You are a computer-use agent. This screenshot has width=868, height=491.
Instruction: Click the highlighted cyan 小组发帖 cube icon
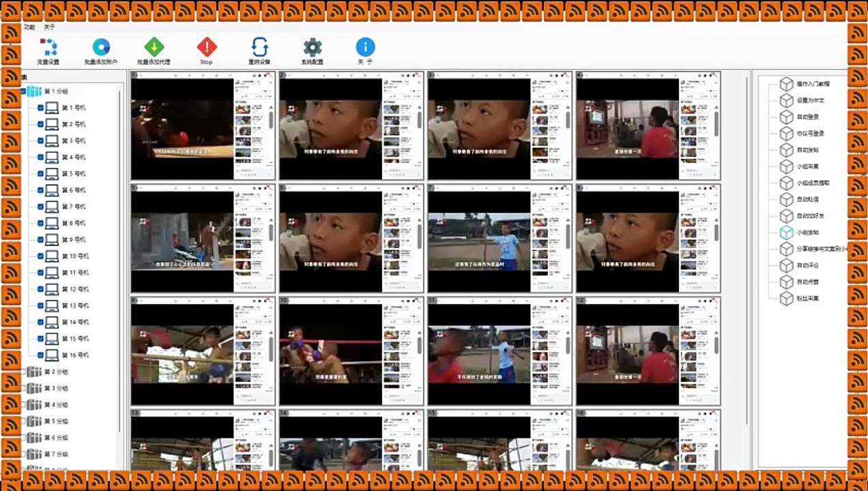tap(787, 233)
